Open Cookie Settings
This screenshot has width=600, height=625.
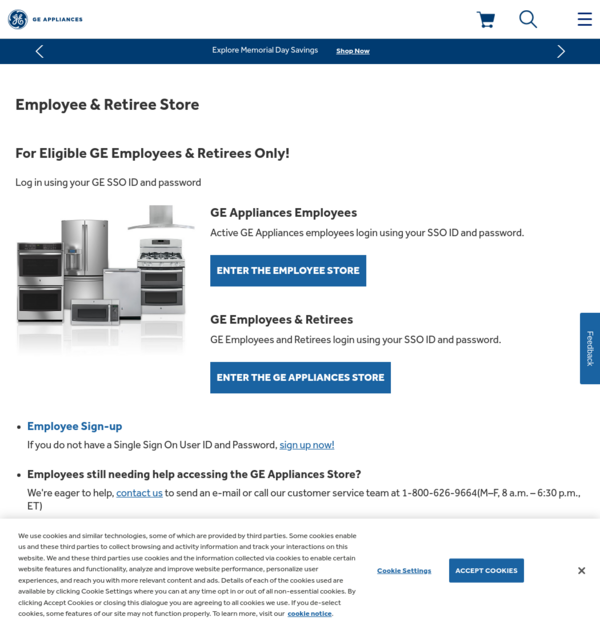click(404, 571)
